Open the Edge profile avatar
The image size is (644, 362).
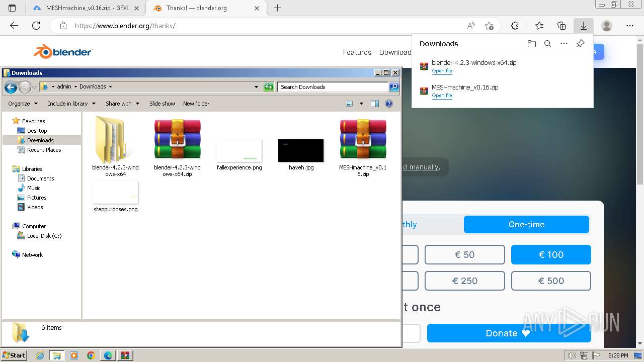click(607, 26)
